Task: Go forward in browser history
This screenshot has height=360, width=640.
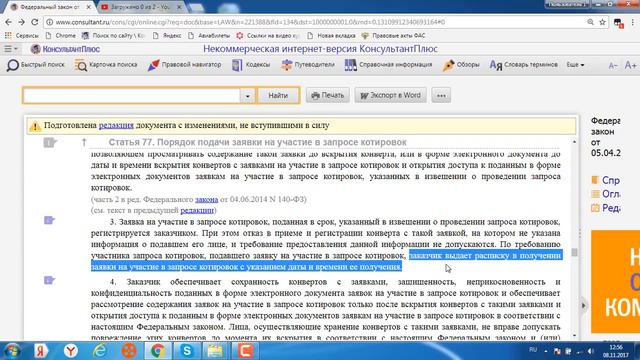Action: point(21,22)
